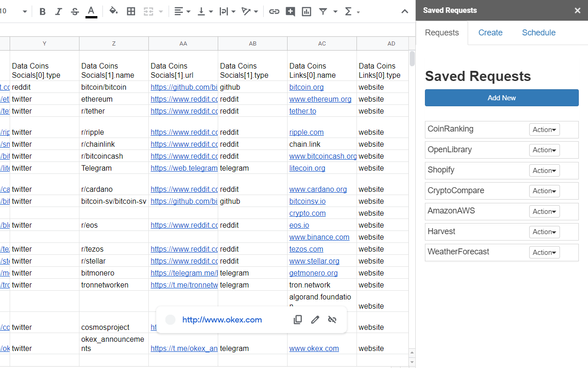Viewport: 588px width, 368px height.
Task: Open the Action dropdown for CoinRanking
Action: pos(544,130)
